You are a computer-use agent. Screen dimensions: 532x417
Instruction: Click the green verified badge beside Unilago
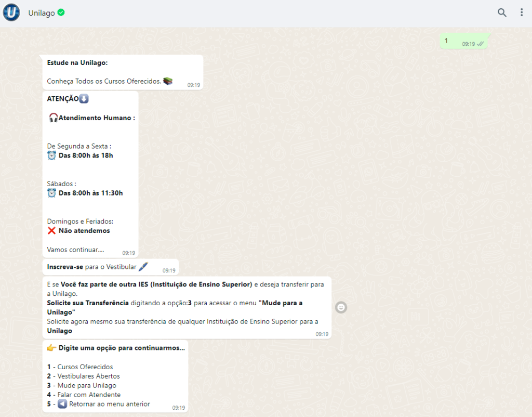(x=61, y=12)
